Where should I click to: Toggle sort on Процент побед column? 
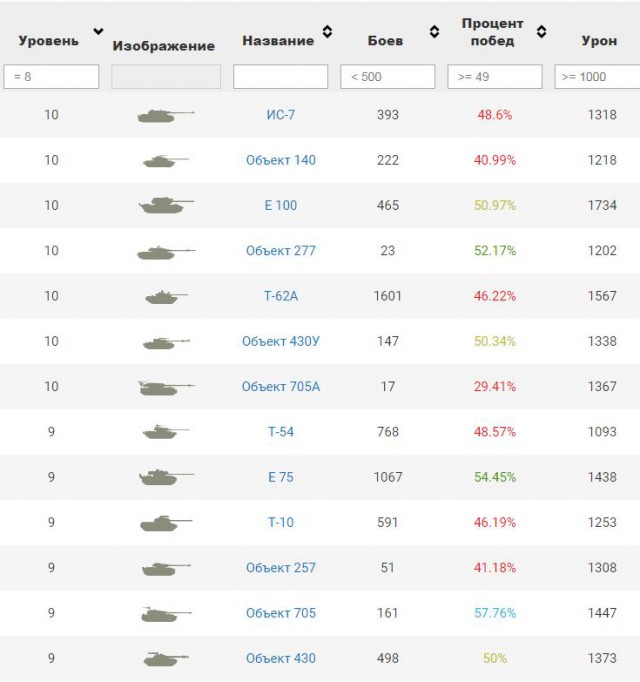[x=541, y=31]
